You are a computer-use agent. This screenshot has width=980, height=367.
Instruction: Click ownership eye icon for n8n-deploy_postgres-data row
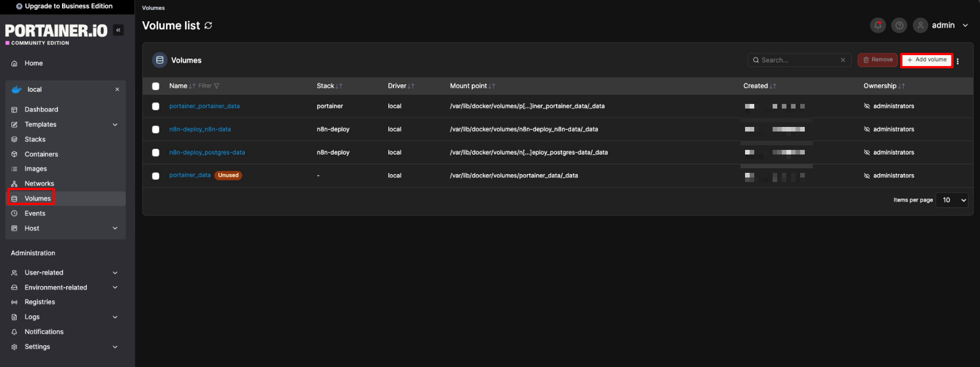pyautogui.click(x=867, y=152)
